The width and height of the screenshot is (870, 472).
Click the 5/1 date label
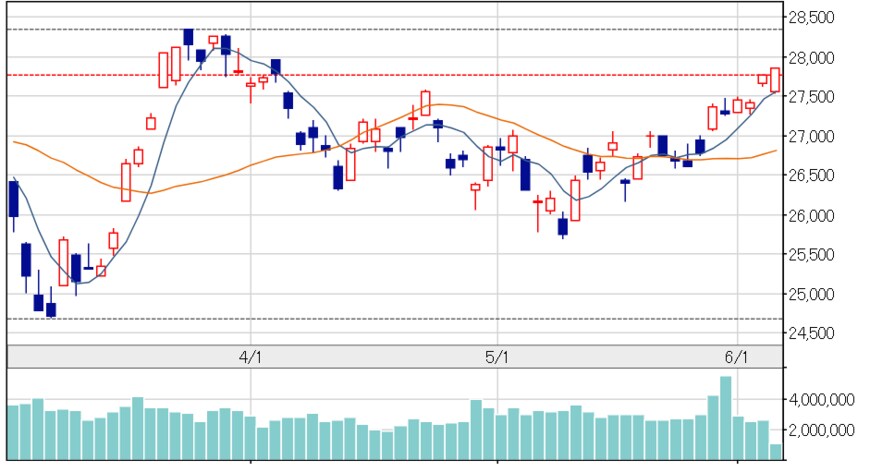pyautogui.click(x=497, y=357)
